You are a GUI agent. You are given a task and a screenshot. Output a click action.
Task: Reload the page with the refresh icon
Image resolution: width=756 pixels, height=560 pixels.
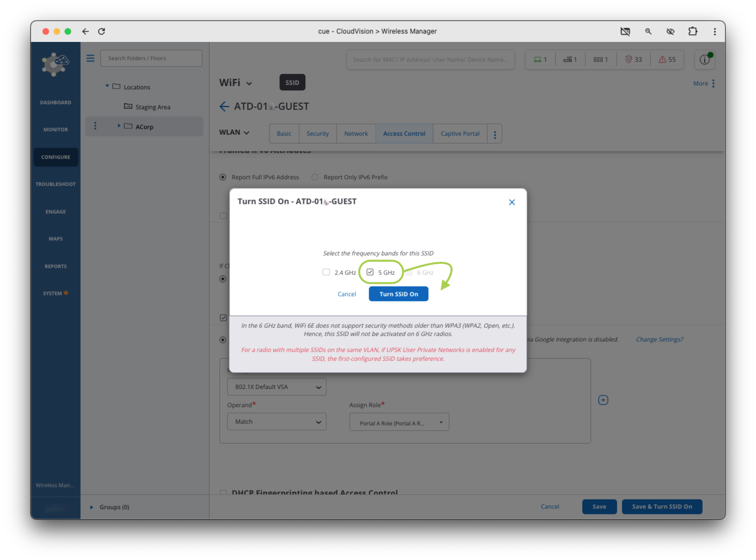pyautogui.click(x=102, y=31)
